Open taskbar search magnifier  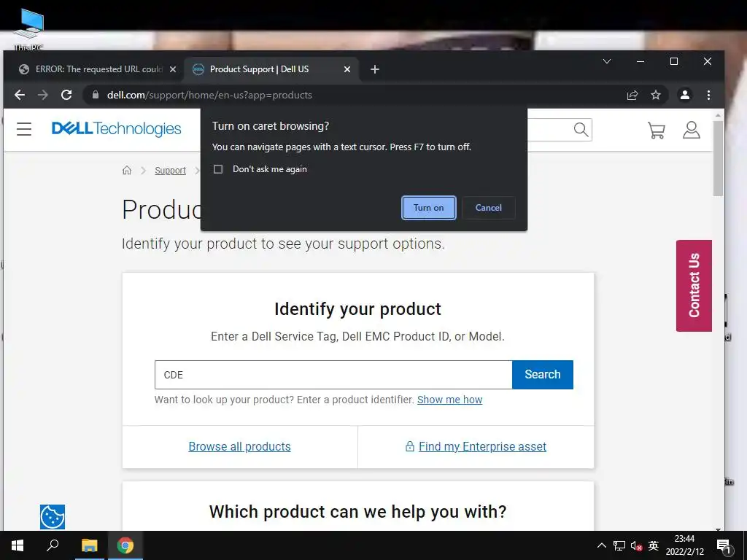(x=53, y=545)
